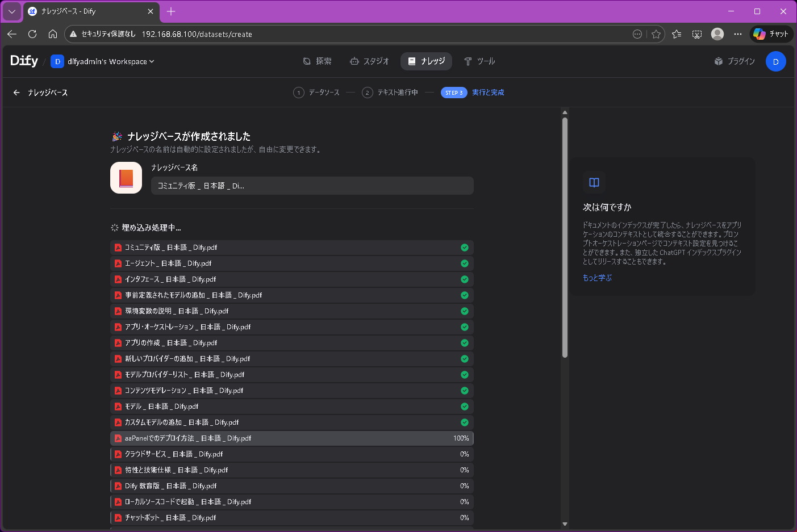797x532 pixels.
Task: Click the knowledge base orange book icon
Action: 126,178
